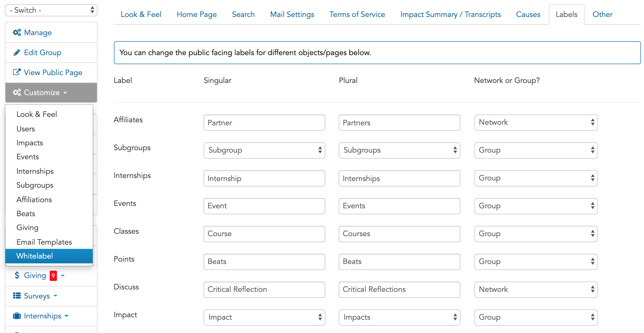
Task: Click the plural field 'Critical Reflections'
Action: pos(400,290)
